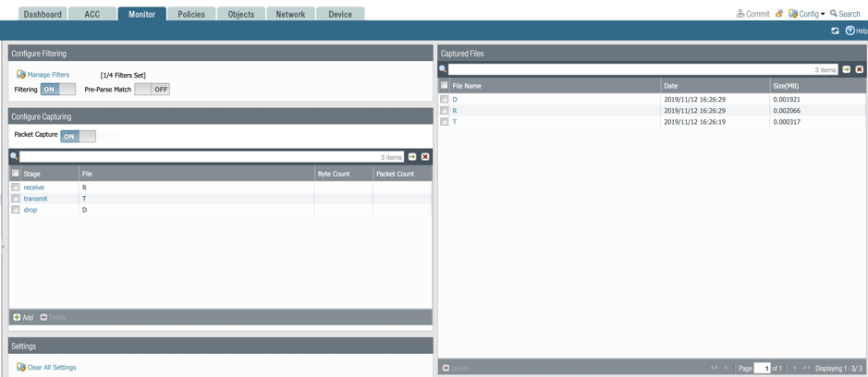Download captured file T
The width and height of the screenshot is (868, 377).
(x=455, y=122)
